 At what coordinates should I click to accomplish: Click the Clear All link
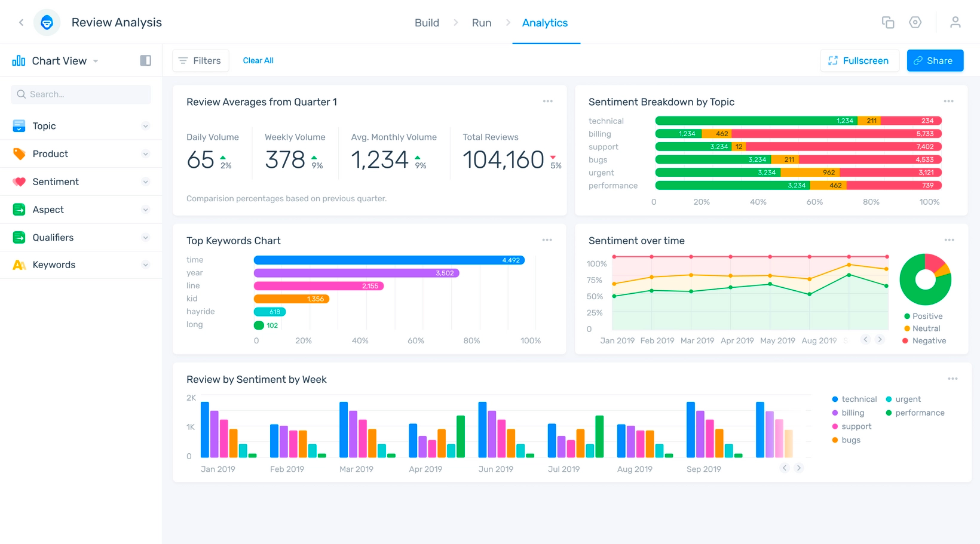258,60
